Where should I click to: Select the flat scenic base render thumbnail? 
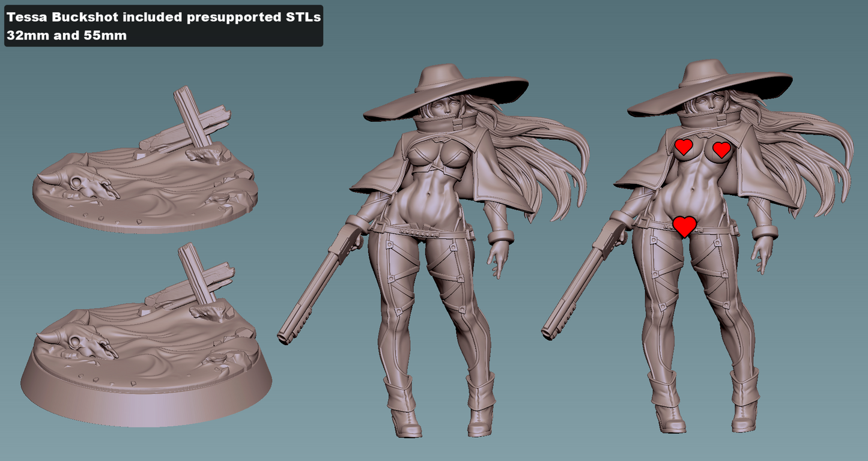tap(145, 160)
